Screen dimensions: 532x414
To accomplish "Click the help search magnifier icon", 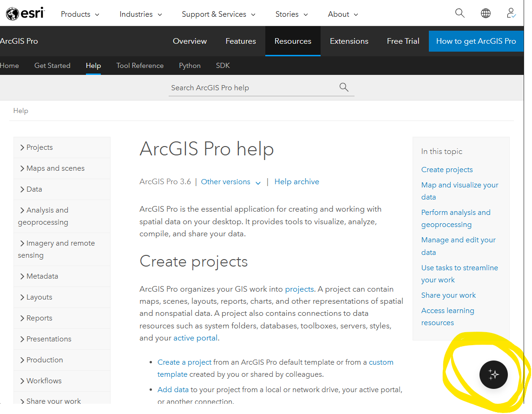I will click(x=344, y=87).
